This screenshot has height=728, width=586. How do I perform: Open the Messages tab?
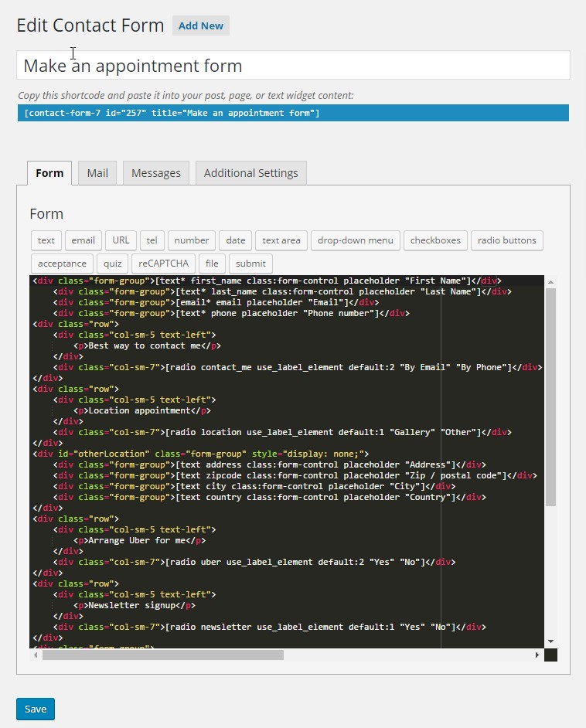(x=156, y=173)
